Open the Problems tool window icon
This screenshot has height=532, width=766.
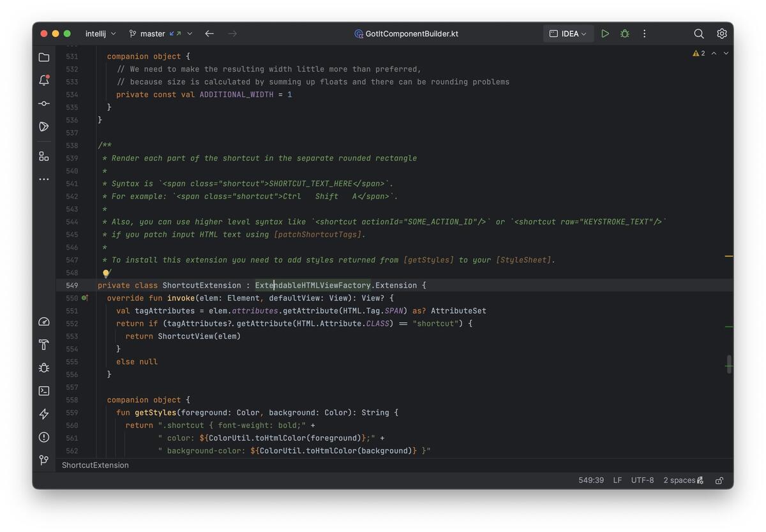[44, 437]
